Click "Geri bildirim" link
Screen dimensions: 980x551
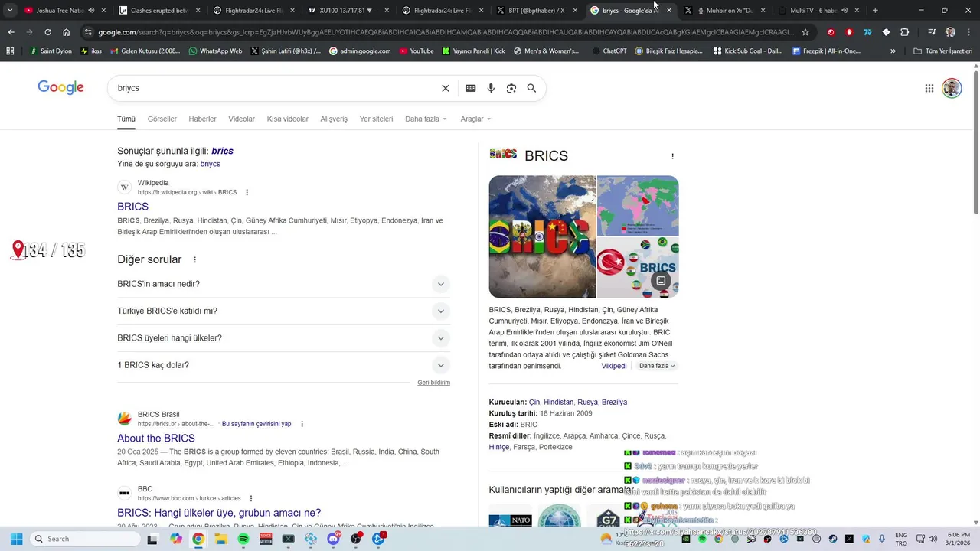click(433, 383)
